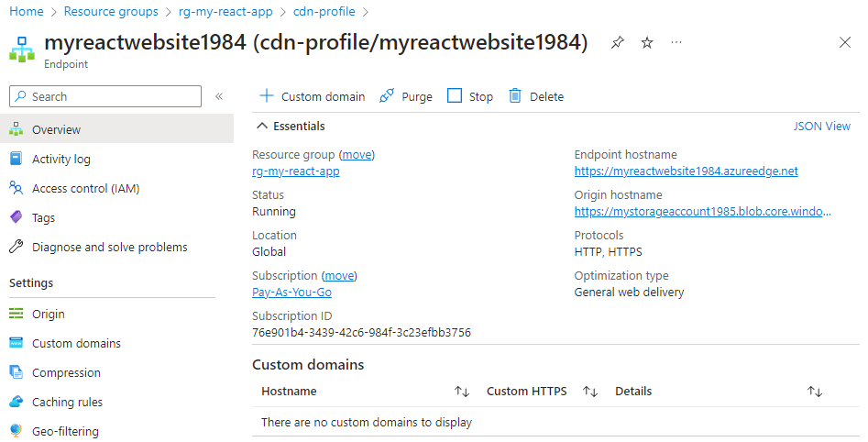The height and width of the screenshot is (442, 868).
Task: Click the sidebar Search box
Action: (x=105, y=96)
